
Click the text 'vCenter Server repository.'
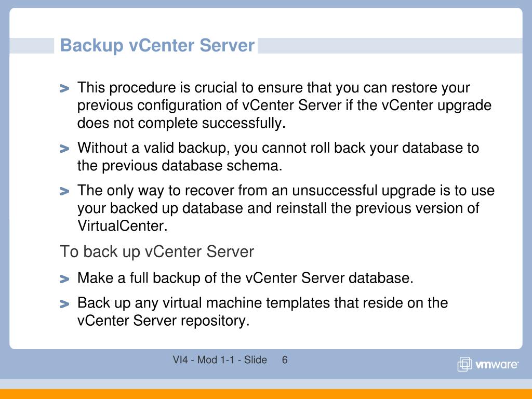164,321
